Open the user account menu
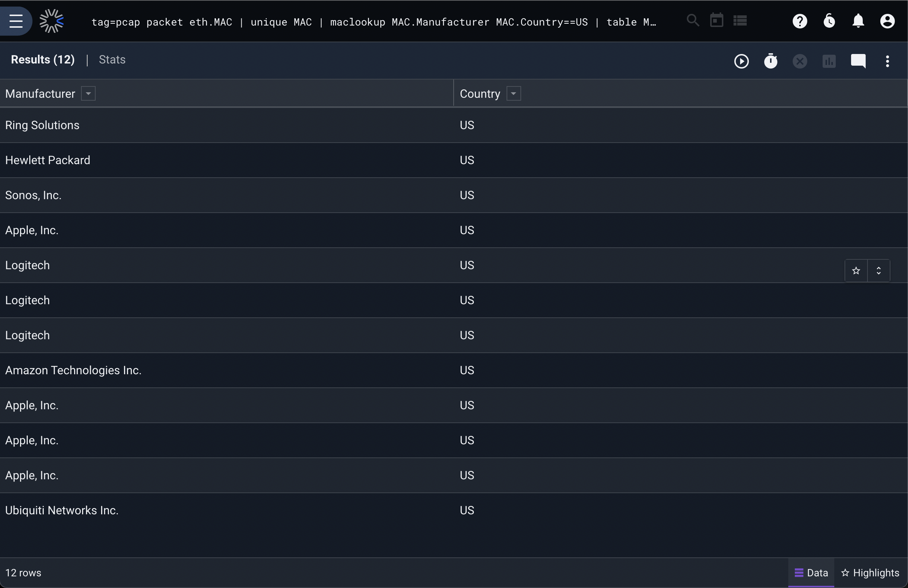This screenshot has width=908, height=588. [x=888, y=21]
